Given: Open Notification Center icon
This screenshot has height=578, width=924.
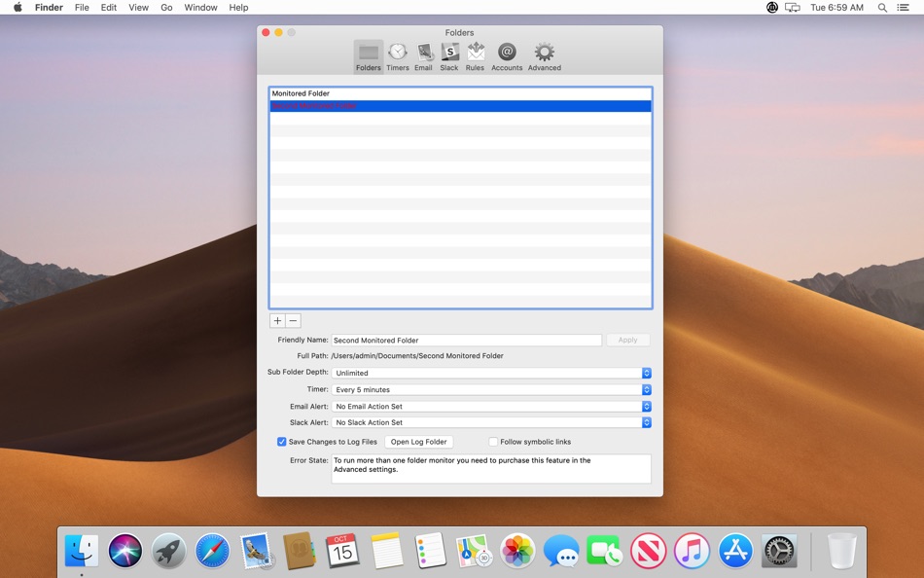Looking at the screenshot, I should 903,8.
